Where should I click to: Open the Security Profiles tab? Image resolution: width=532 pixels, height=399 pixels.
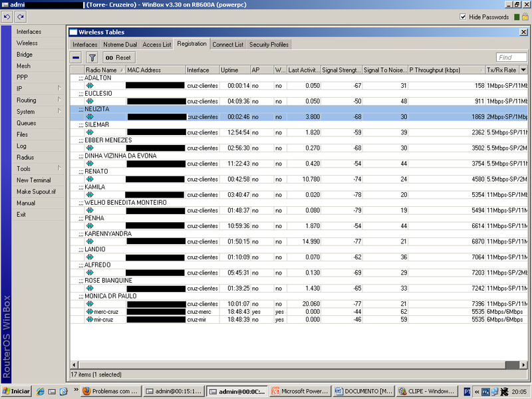click(269, 45)
